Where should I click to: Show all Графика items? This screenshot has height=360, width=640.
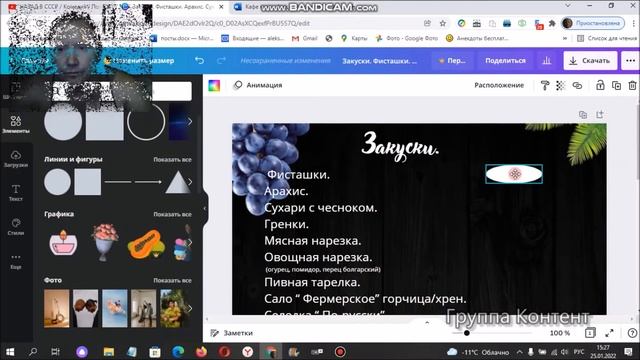[x=172, y=214]
